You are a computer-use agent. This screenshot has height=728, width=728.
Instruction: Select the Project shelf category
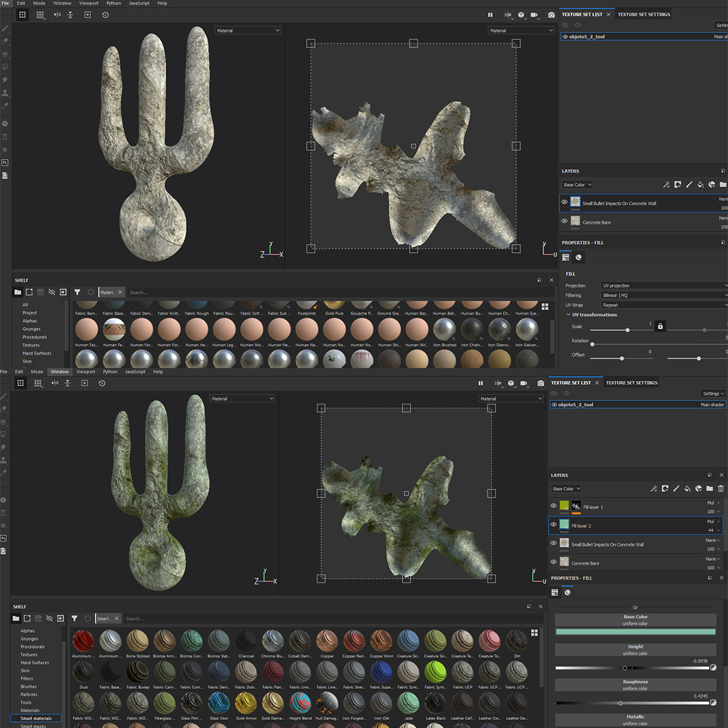pos(30,313)
